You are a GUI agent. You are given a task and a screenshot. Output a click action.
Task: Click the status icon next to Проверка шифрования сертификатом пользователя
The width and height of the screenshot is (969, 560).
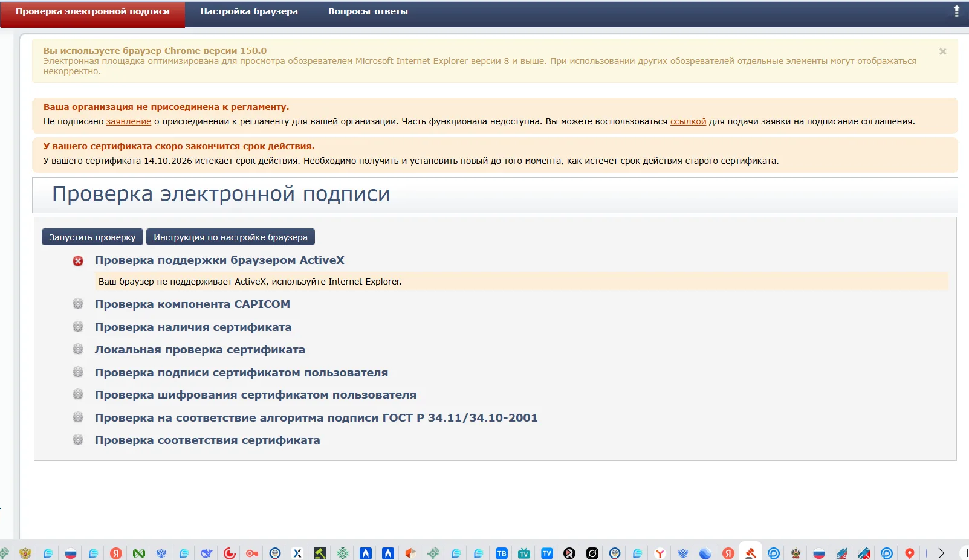(x=78, y=394)
